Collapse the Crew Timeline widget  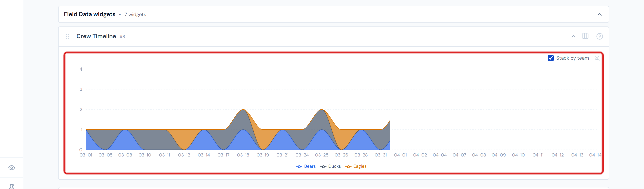coord(573,36)
